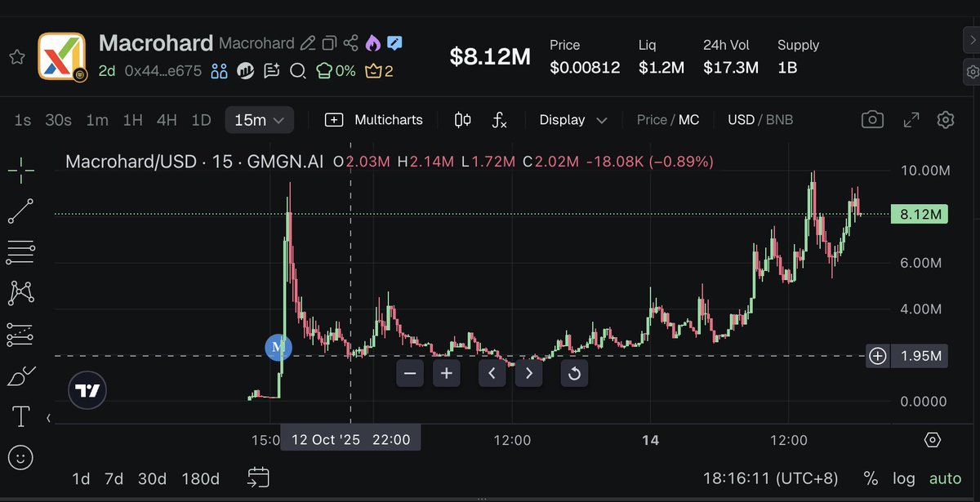980x502 pixels.
Task: Set date range to 1d
Action: point(81,478)
